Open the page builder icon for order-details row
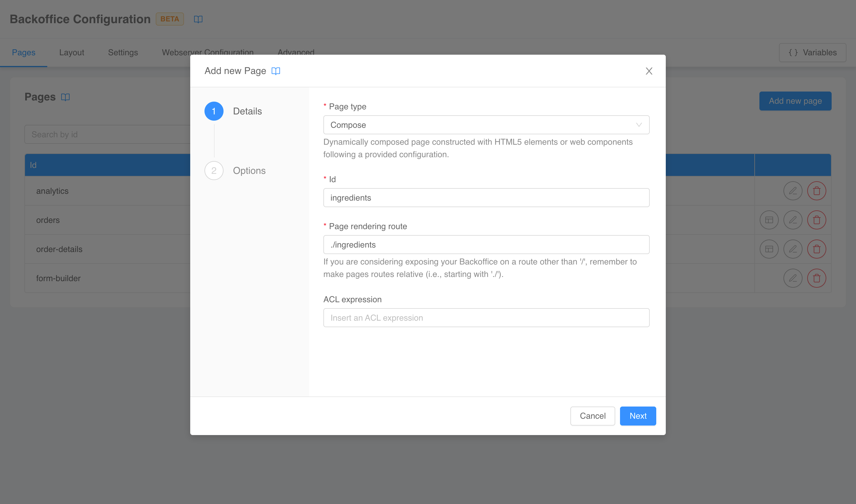856x504 pixels. [x=769, y=249]
